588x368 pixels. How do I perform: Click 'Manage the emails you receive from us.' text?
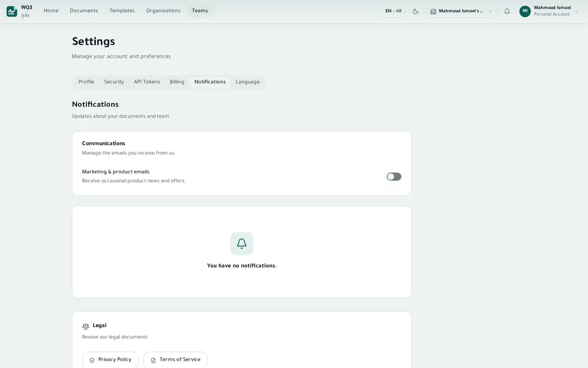click(129, 153)
